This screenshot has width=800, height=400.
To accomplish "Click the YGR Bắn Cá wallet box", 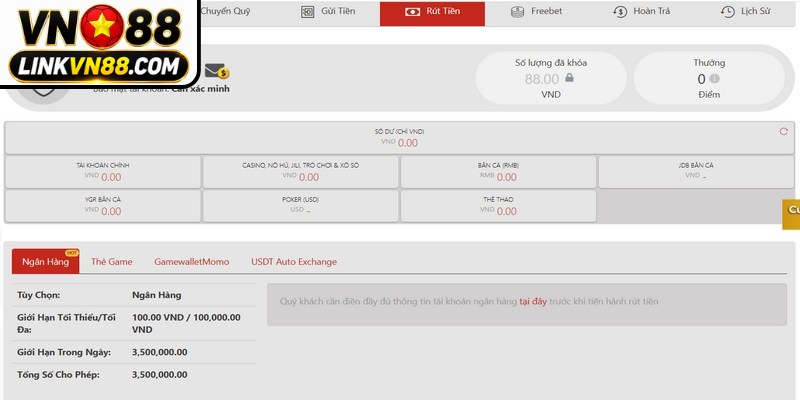I will click(103, 206).
